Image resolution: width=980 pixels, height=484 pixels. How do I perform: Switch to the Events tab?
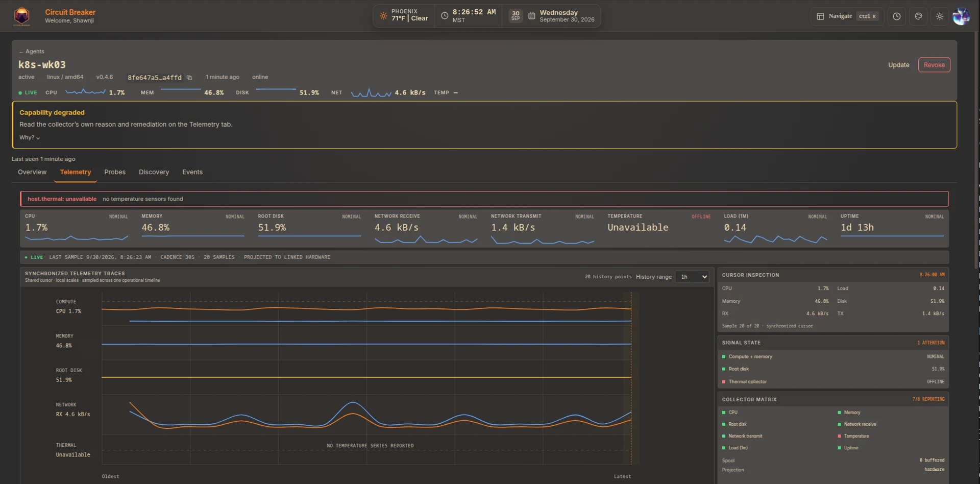pyautogui.click(x=192, y=172)
